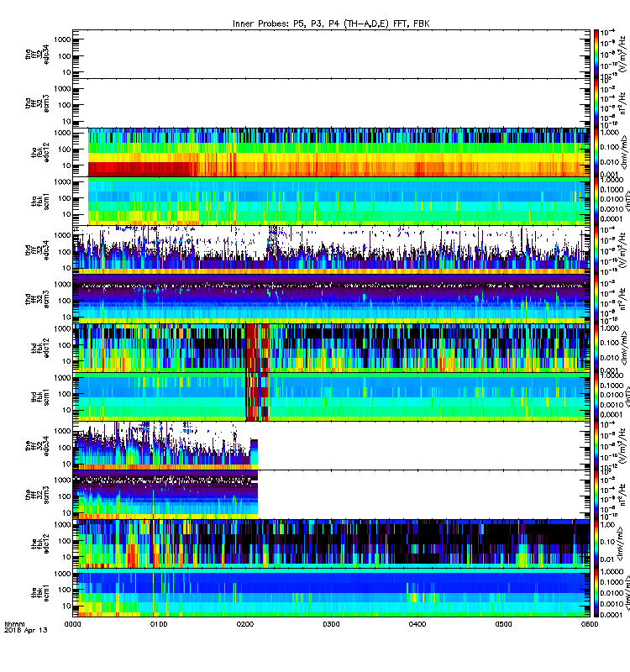Click the color bar beside tha fff edc34 panel

[x=596, y=54]
